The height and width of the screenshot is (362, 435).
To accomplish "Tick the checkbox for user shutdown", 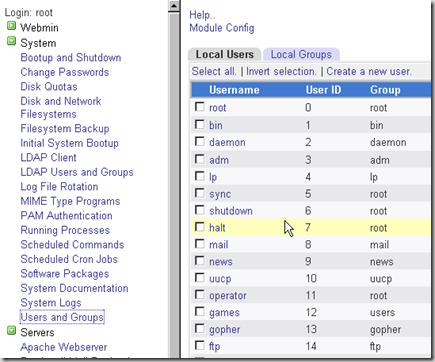I will [200, 210].
